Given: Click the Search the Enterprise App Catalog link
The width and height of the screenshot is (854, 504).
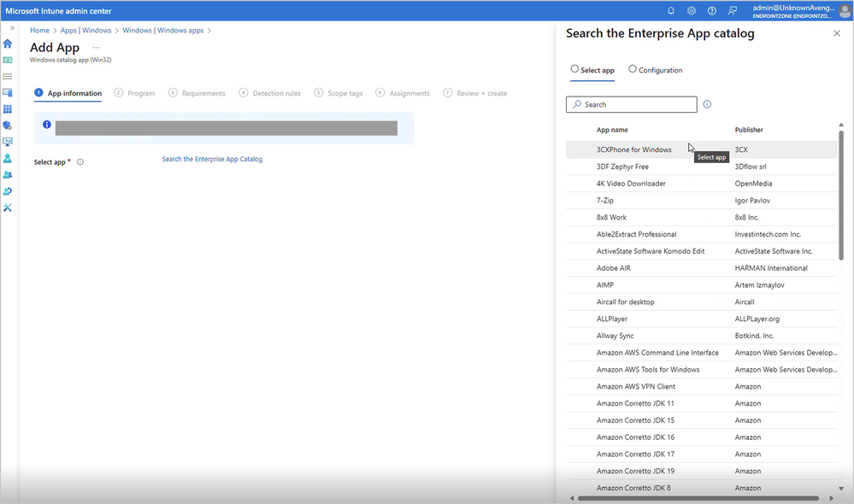Looking at the screenshot, I should [212, 159].
